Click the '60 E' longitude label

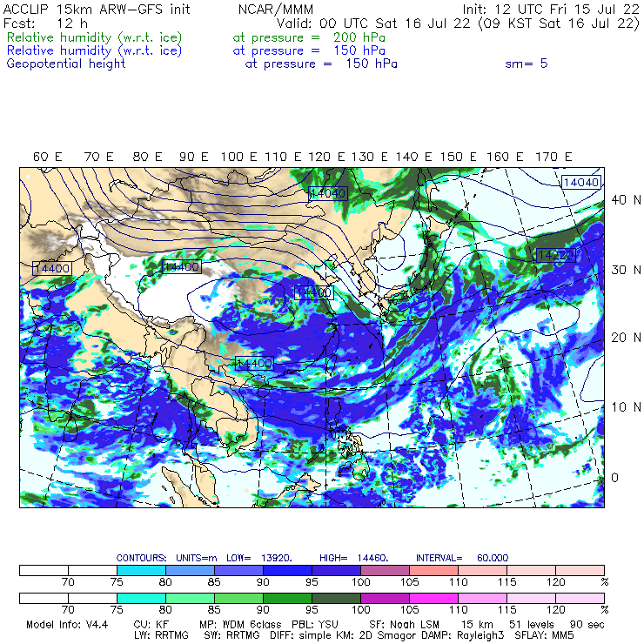point(48,157)
